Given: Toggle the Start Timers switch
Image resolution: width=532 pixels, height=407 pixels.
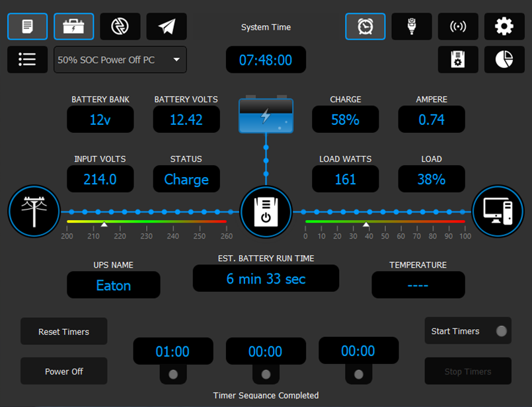Looking at the screenshot, I should [x=500, y=331].
